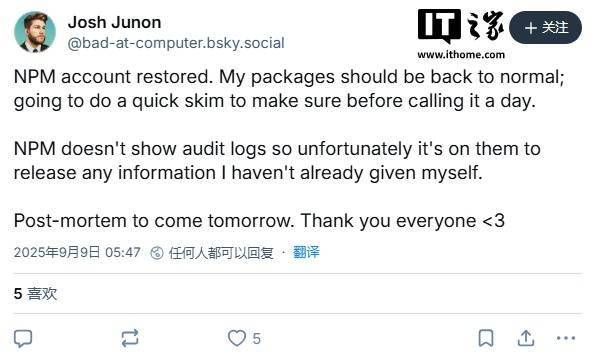Viewport: 596px width, 362px height.
Task: Follow Josh Junon with the 关注 button
Action: point(545,28)
